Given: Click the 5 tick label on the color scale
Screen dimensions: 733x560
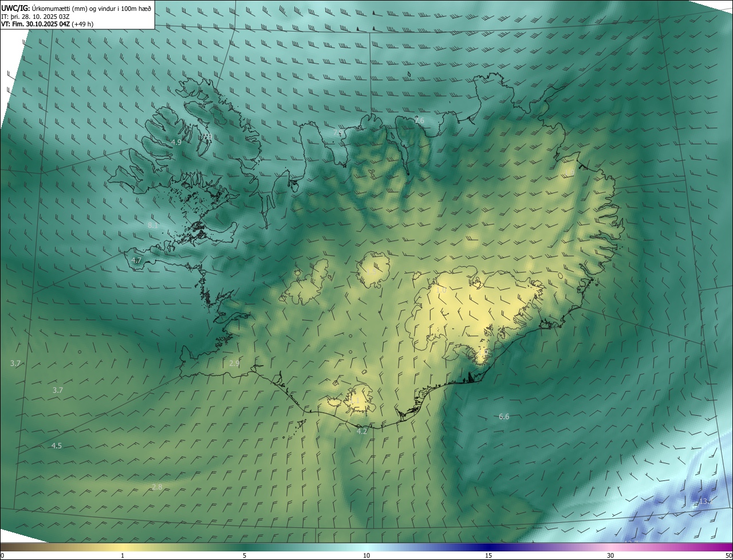Looking at the screenshot, I should point(245,555).
